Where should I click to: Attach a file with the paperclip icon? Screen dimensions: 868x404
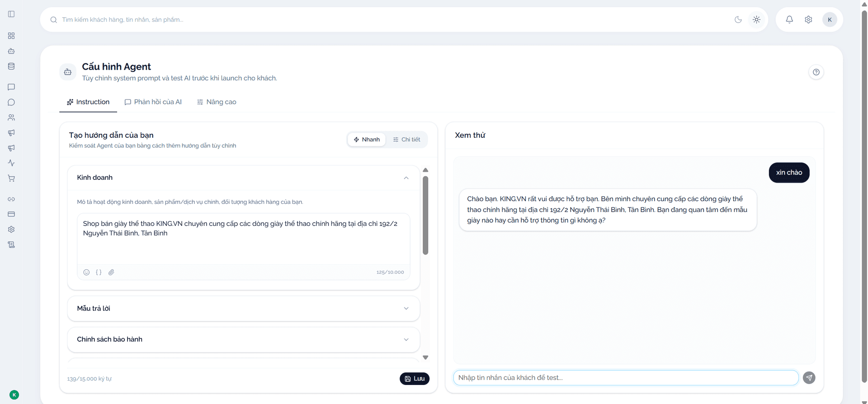coord(111,272)
